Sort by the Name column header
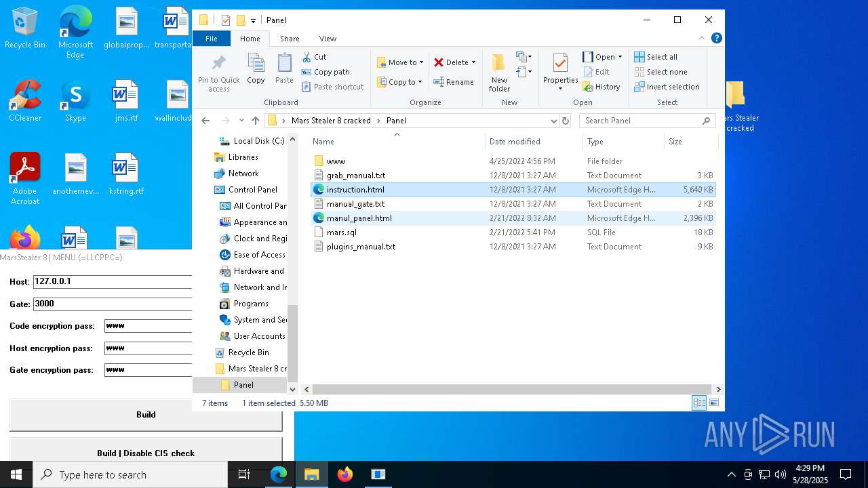Screen dimensions: 868x488 pyautogui.click(x=397, y=142)
